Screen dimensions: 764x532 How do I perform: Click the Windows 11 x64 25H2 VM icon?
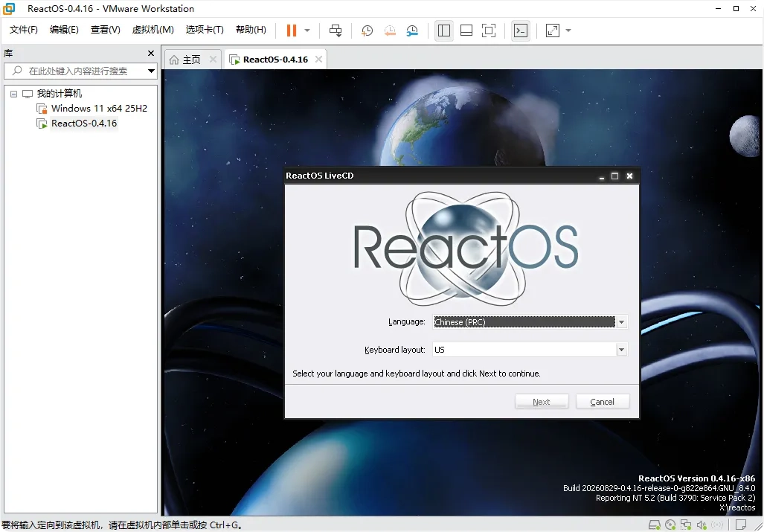pyautogui.click(x=42, y=109)
